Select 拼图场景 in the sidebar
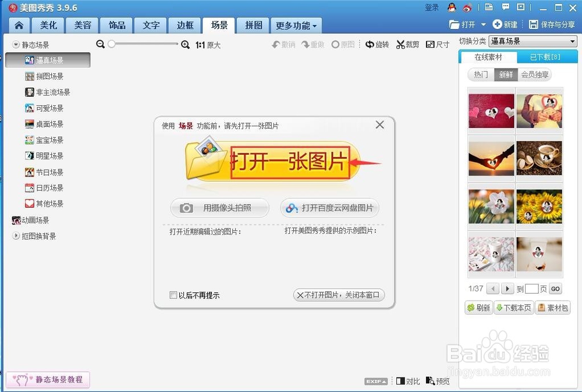 [44, 76]
